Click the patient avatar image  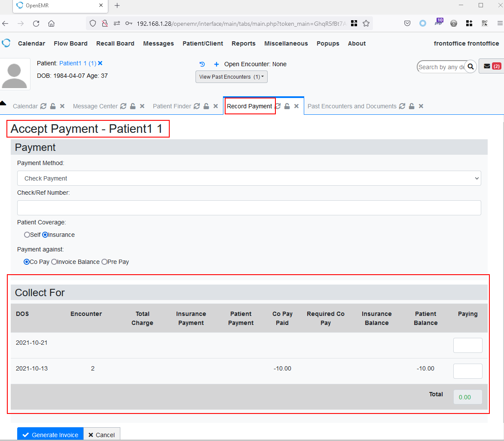click(15, 74)
